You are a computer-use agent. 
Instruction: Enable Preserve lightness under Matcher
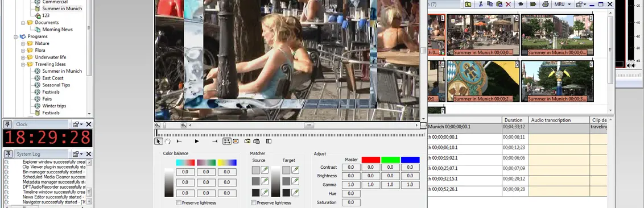coord(253,203)
